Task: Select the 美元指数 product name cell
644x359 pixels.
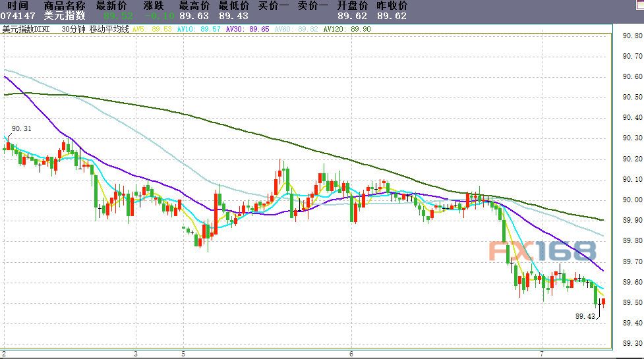Action: (x=65, y=16)
